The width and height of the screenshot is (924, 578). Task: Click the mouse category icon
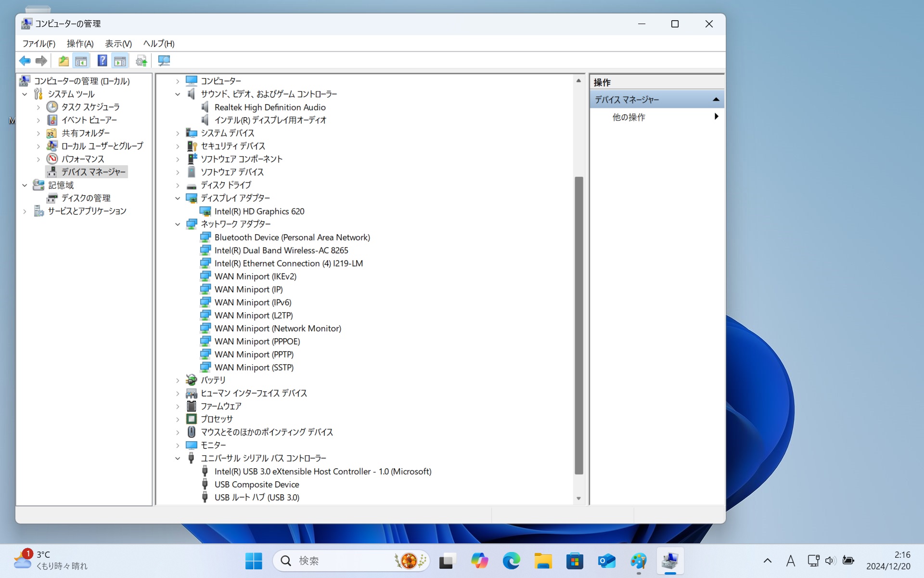[192, 432]
